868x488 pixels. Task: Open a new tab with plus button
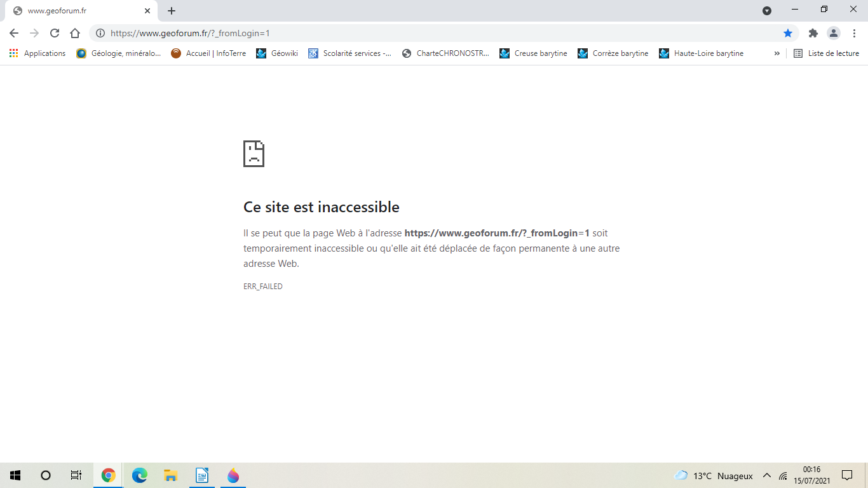pyautogui.click(x=172, y=11)
